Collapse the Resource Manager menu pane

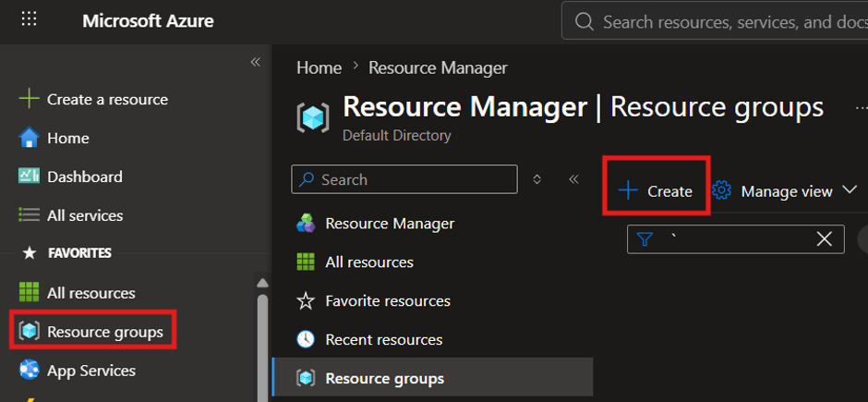click(x=573, y=179)
